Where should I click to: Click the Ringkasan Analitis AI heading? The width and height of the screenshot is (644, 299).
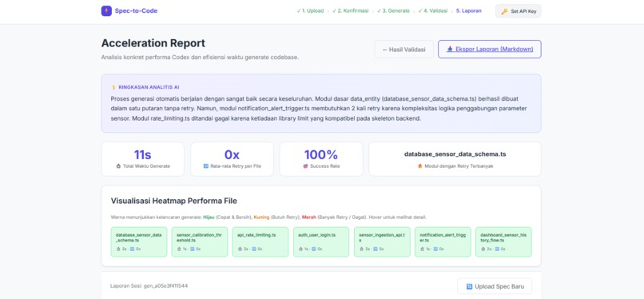click(149, 87)
